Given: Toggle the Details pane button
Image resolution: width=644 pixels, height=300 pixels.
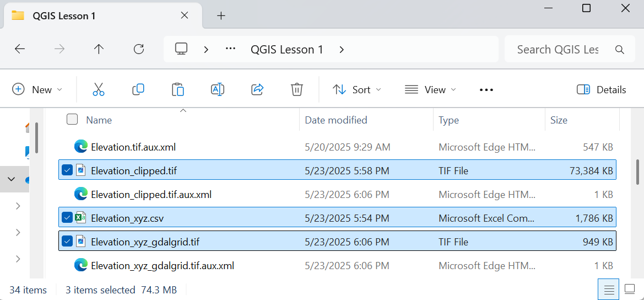Looking at the screenshot, I should coord(601,89).
